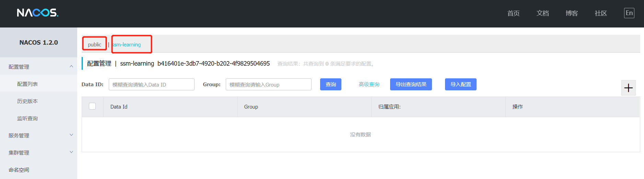
Task: Open 社区 in top navigation
Action: tap(601, 13)
